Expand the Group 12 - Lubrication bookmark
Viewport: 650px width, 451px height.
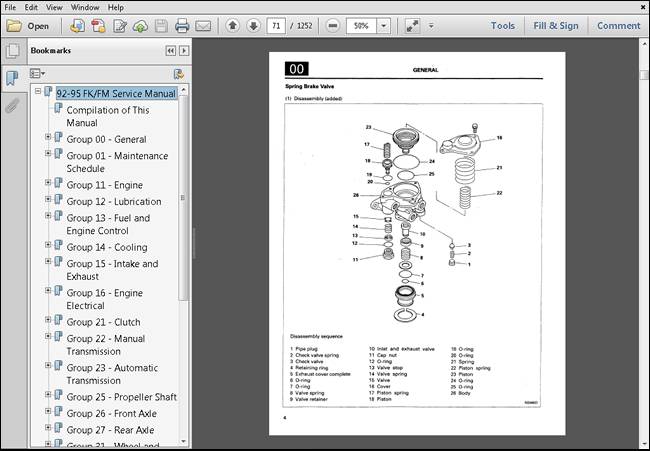(x=48, y=199)
